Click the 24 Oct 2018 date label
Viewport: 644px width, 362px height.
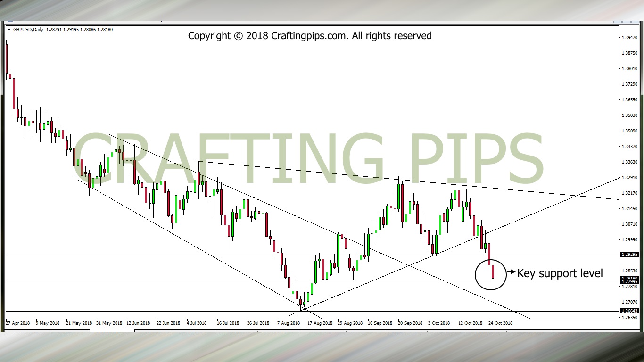500,323
